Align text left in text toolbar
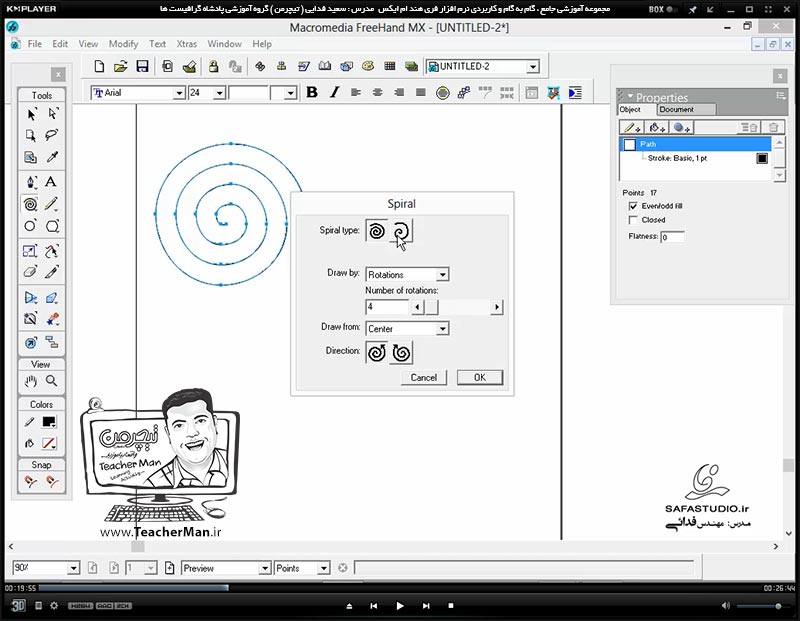The width and height of the screenshot is (800, 621). pos(356,92)
